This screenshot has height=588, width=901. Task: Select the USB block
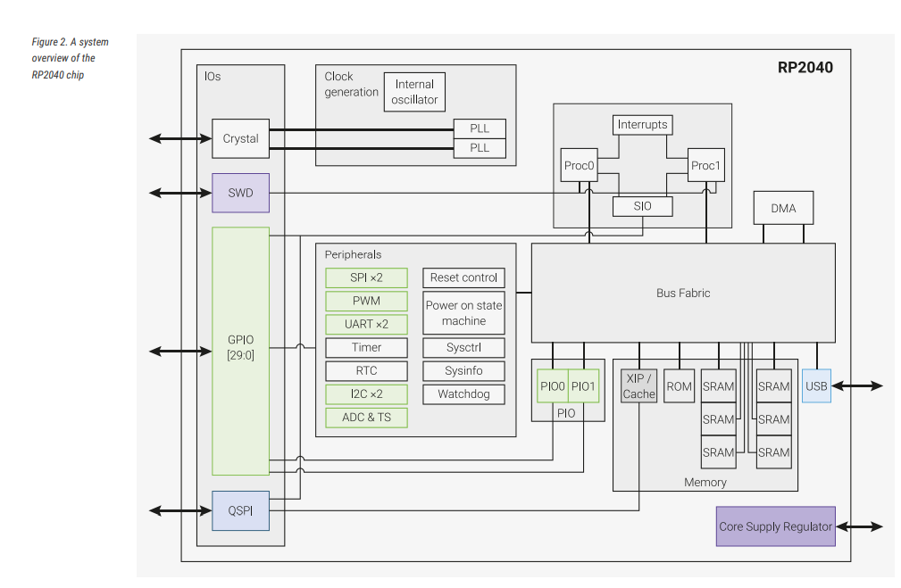[815, 386]
